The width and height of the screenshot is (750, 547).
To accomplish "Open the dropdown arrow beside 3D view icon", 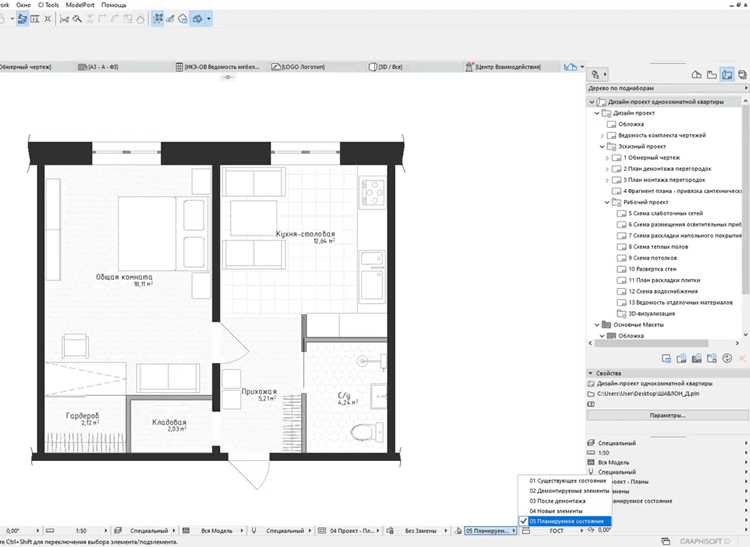I will tap(209, 19).
